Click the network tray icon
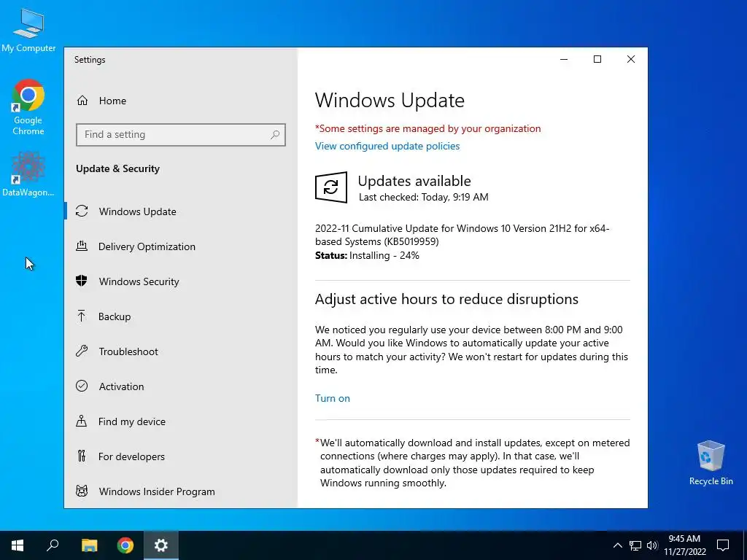Image resolution: width=747 pixels, height=560 pixels. (635, 545)
